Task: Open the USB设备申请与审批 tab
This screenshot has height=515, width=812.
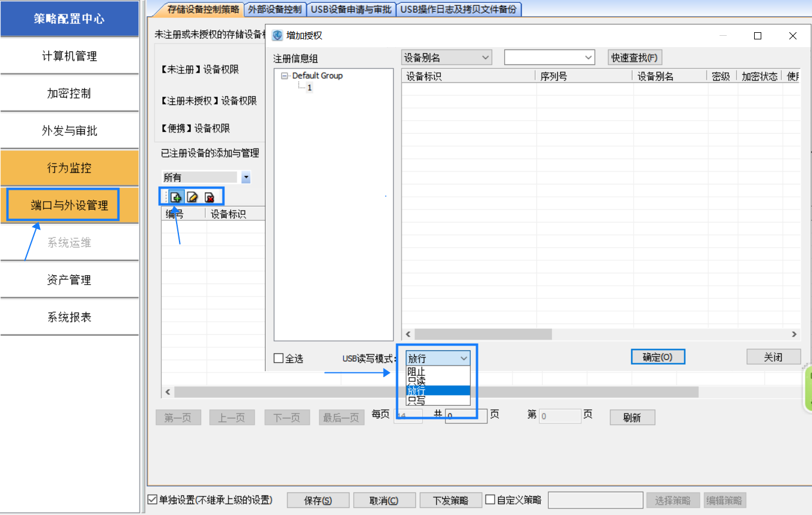Action: tap(351, 9)
